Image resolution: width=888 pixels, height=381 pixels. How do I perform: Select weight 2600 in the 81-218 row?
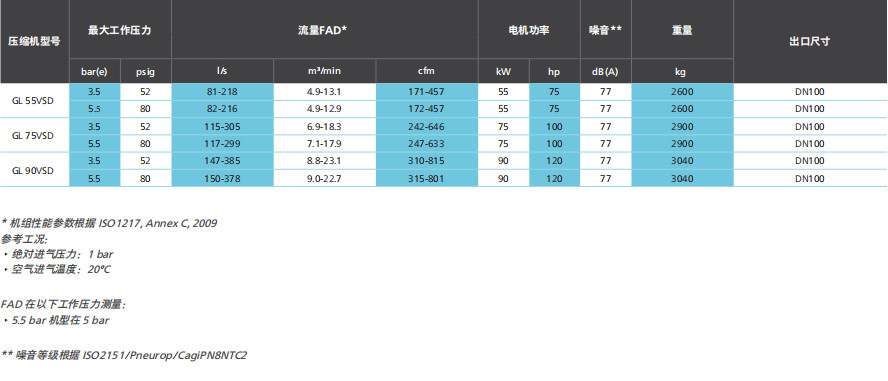tap(682, 92)
